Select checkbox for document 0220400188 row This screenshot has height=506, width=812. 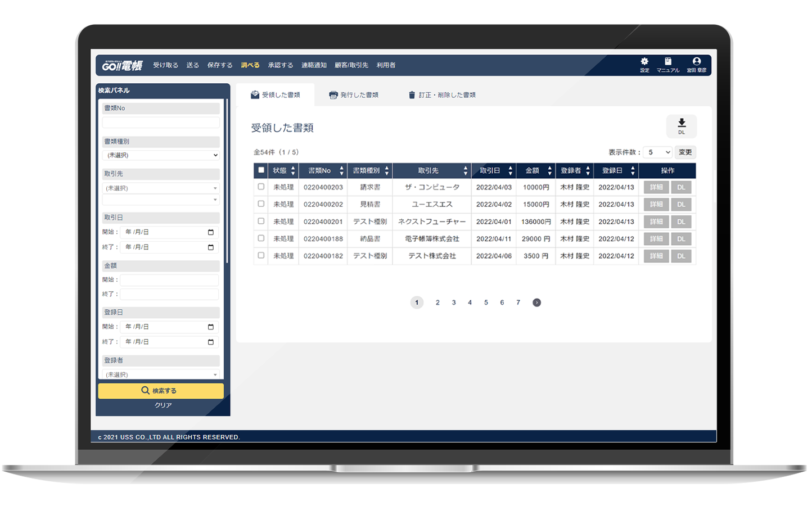pos(261,238)
